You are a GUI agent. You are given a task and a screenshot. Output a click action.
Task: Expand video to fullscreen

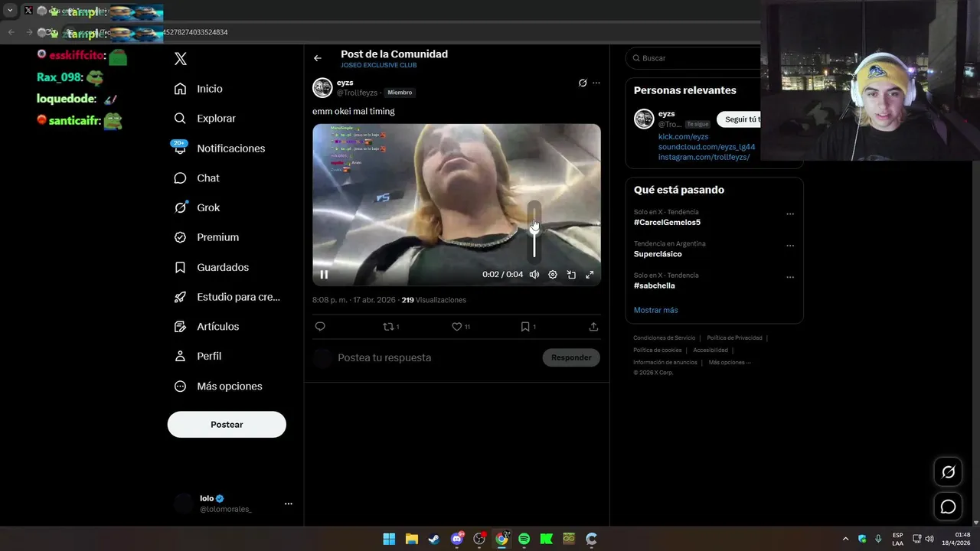[x=590, y=275]
